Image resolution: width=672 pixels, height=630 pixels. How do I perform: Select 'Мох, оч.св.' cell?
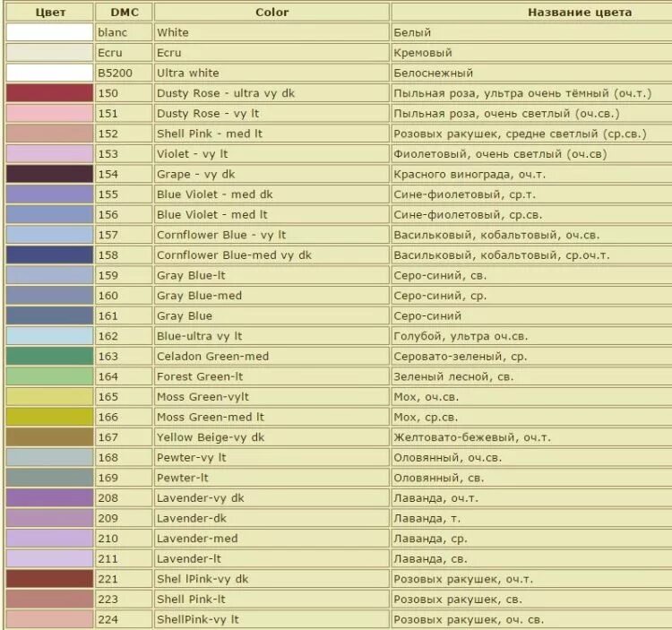point(532,397)
